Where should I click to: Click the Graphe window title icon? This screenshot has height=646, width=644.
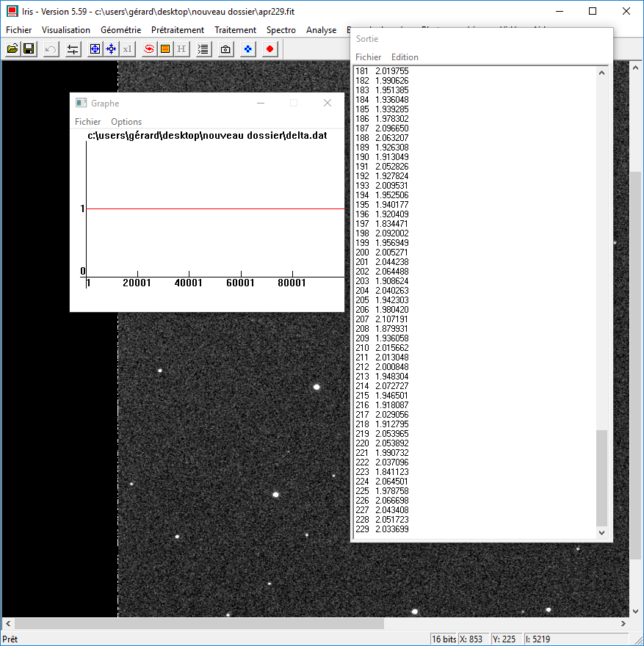[x=82, y=103]
